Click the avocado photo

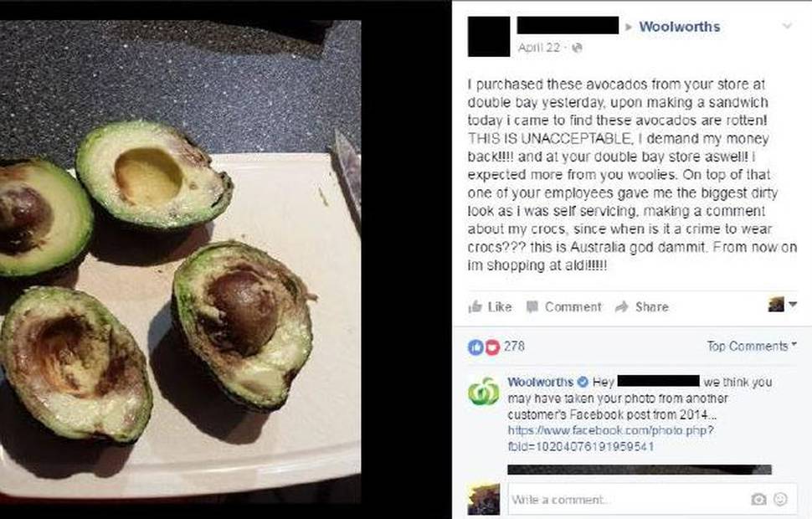click(x=180, y=259)
